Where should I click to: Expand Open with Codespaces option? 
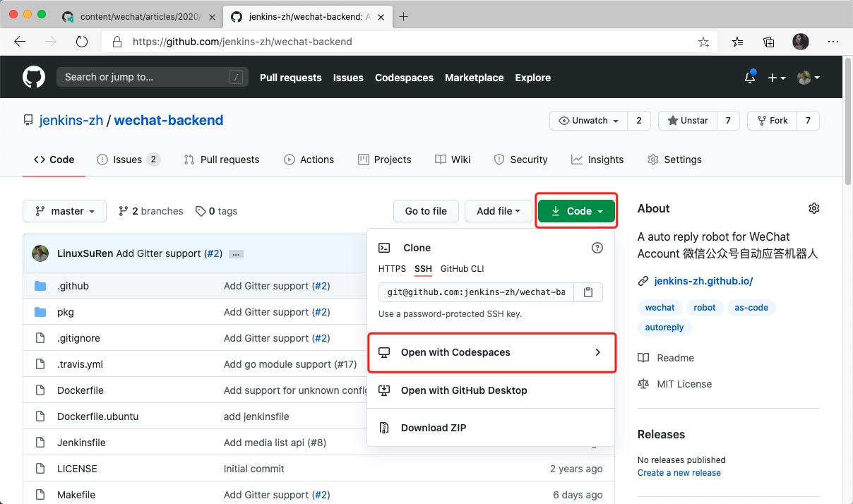coord(492,352)
